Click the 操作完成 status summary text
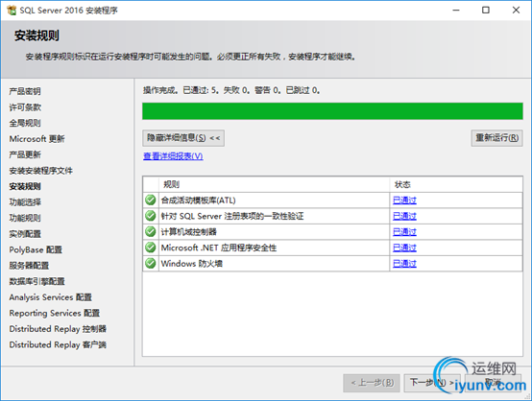Viewport: 532px width, 401px height. click(x=231, y=90)
